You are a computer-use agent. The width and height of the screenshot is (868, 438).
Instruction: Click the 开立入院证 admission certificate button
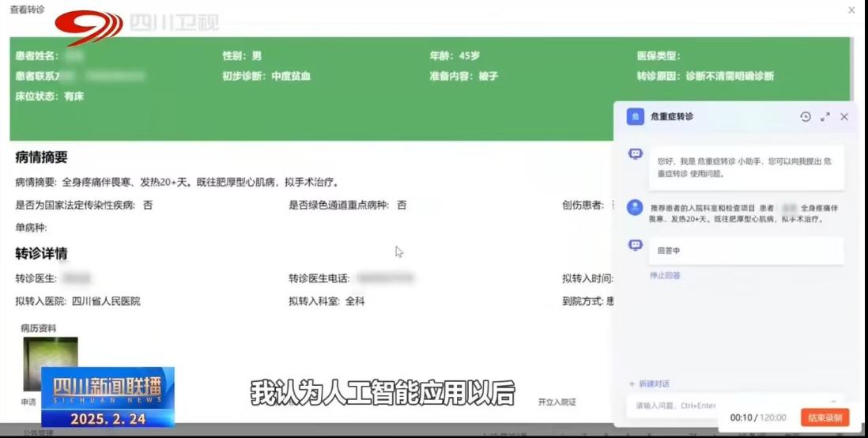557,402
